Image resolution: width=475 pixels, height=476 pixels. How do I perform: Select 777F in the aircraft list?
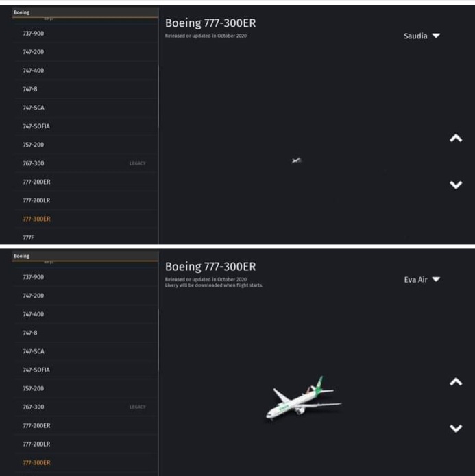click(29, 237)
